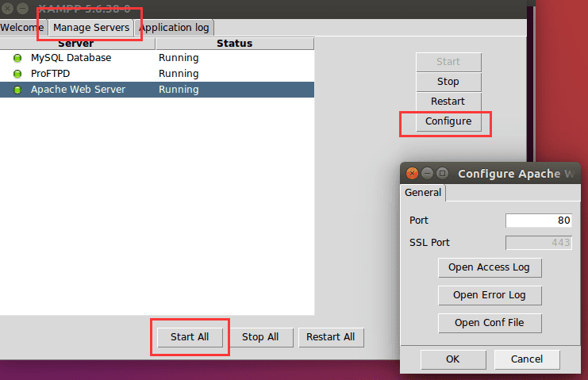
Task: Select the General tab in the Configure dialog
Action: click(423, 193)
